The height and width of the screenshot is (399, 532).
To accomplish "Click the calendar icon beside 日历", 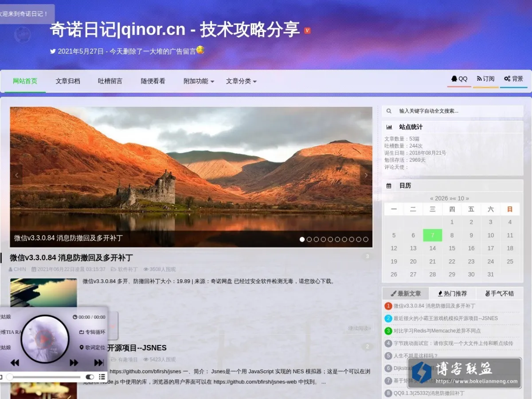I will 389,186.
